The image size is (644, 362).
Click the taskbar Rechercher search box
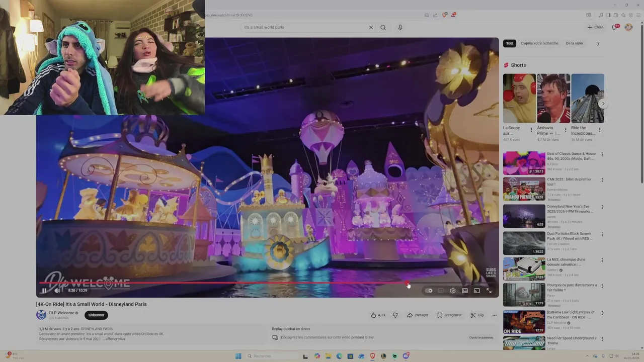coord(272,356)
